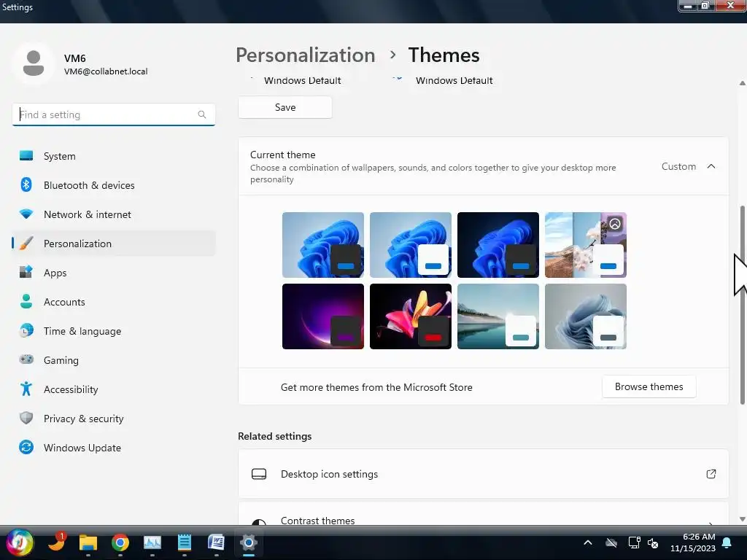Open File Explorer from the taskbar
This screenshot has height=560, width=747.
point(88,542)
